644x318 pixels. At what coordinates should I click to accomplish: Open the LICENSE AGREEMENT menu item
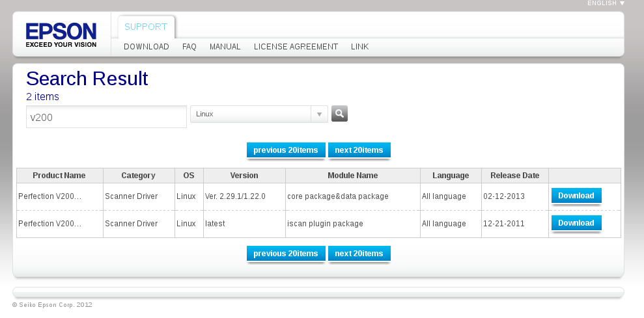tap(296, 47)
